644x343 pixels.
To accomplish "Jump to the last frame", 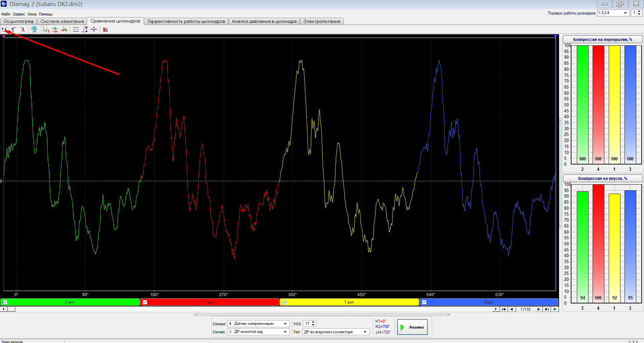I will click(547, 309).
